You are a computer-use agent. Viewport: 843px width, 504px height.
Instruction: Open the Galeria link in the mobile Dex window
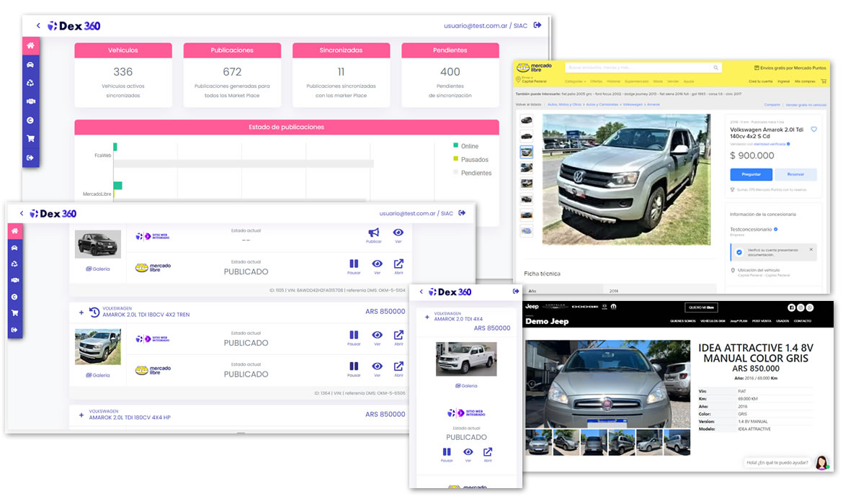[x=466, y=386]
